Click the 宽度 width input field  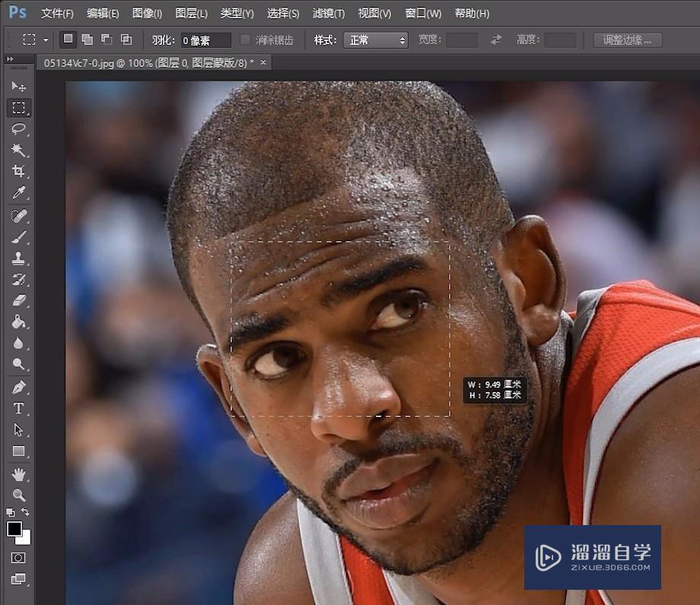click(x=462, y=40)
